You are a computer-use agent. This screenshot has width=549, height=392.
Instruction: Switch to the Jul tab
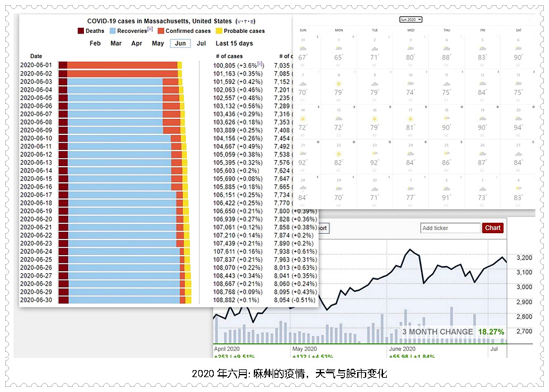(x=202, y=43)
